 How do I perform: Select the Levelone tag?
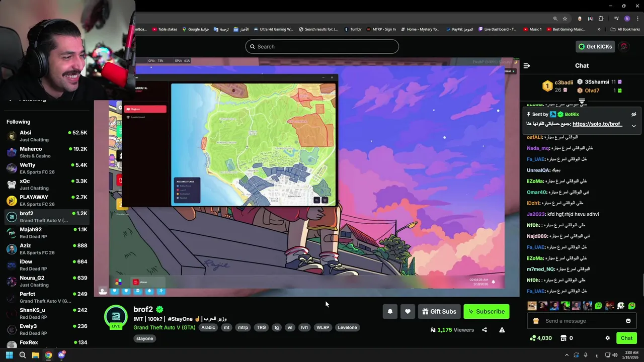click(347, 328)
